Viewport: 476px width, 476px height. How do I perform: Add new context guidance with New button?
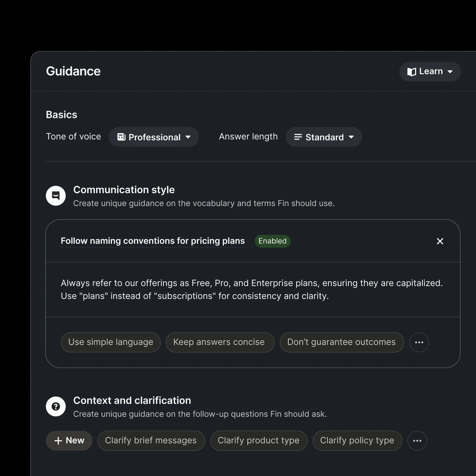click(69, 441)
